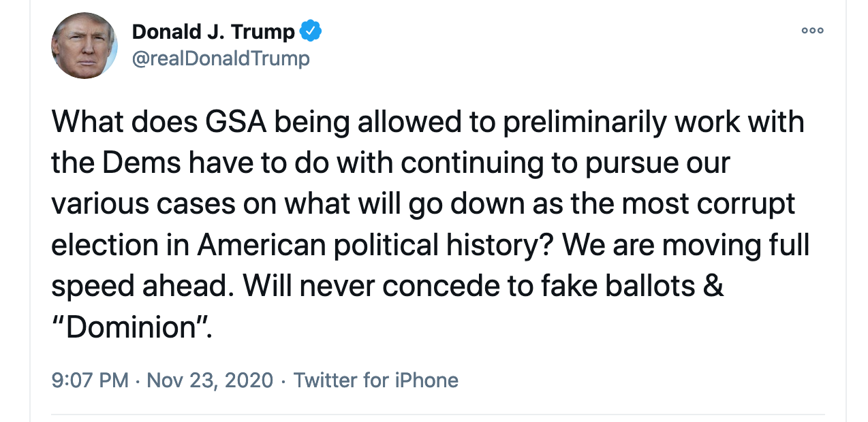Click the 9:07 PM timestamp
Image resolution: width=868 pixels, height=422 pixels.
point(90,380)
